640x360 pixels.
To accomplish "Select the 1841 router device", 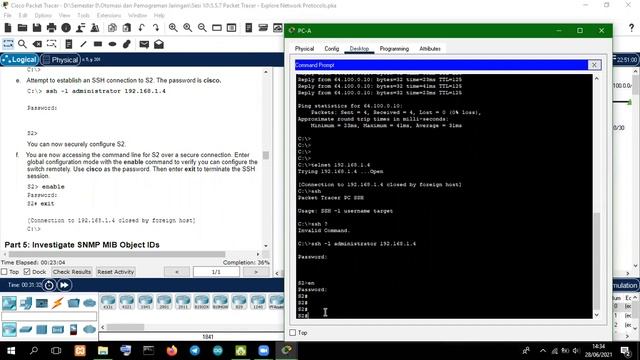I will 145,302.
